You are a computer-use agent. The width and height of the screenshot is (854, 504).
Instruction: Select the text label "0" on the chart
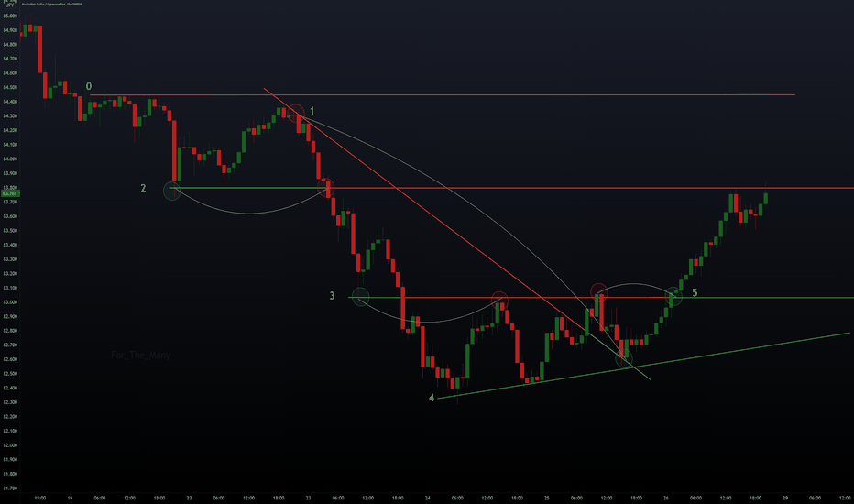(89, 86)
